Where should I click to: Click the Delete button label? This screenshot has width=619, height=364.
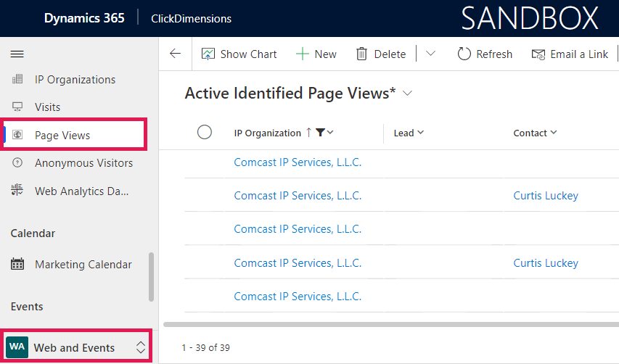(x=390, y=54)
